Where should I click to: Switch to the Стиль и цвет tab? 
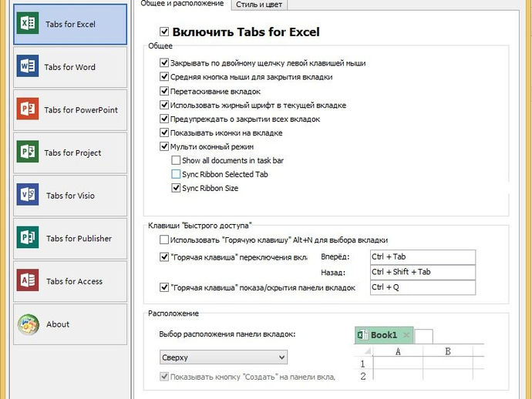pyautogui.click(x=259, y=5)
